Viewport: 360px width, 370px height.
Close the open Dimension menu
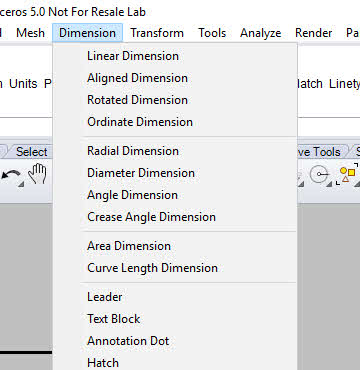(87, 33)
